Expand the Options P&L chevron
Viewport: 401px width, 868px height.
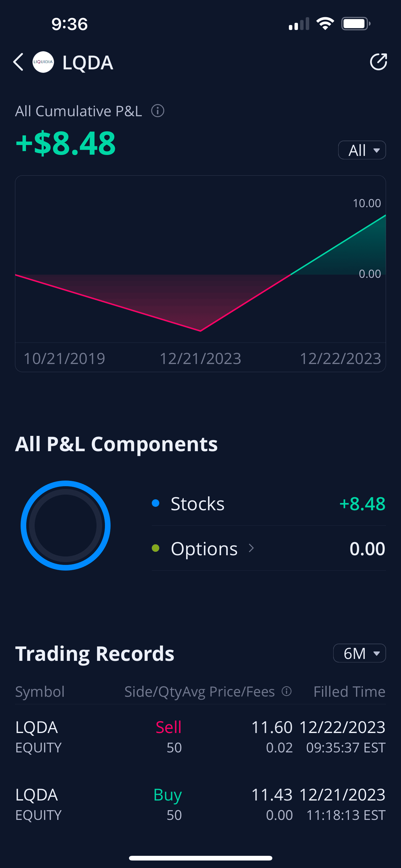tap(251, 548)
